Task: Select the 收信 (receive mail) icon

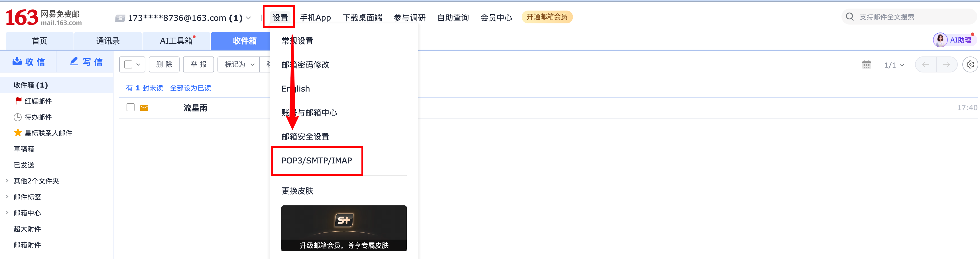Action: [x=17, y=61]
